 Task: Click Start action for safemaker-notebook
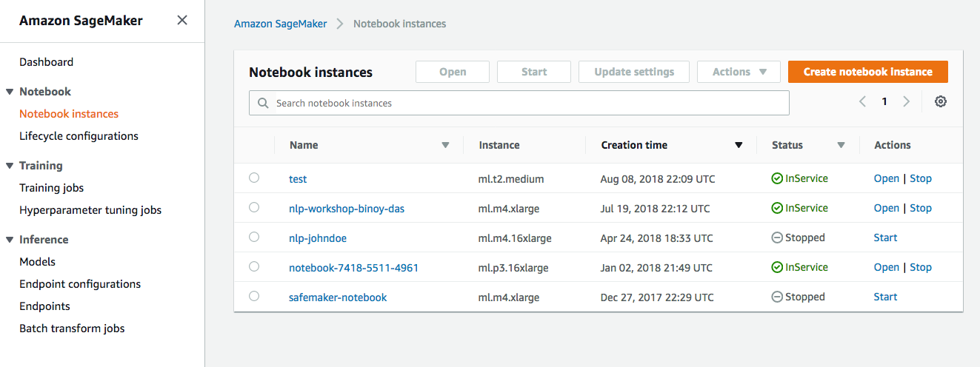click(885, 297)
